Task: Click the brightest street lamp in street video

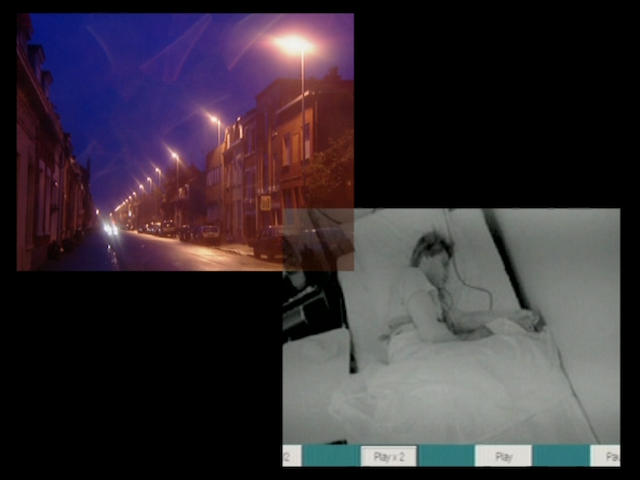Action: click(x=295, y=45)
